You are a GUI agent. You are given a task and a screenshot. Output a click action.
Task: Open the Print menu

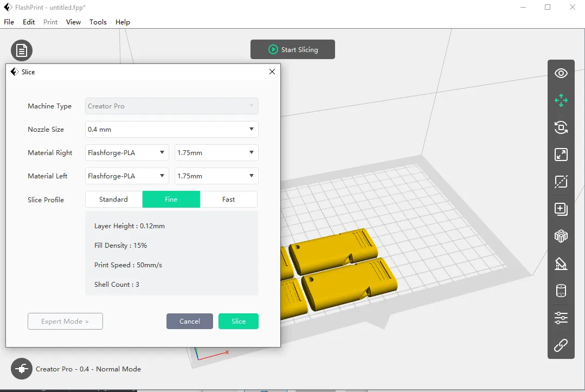pyautogui.click(x=50, y=22)
